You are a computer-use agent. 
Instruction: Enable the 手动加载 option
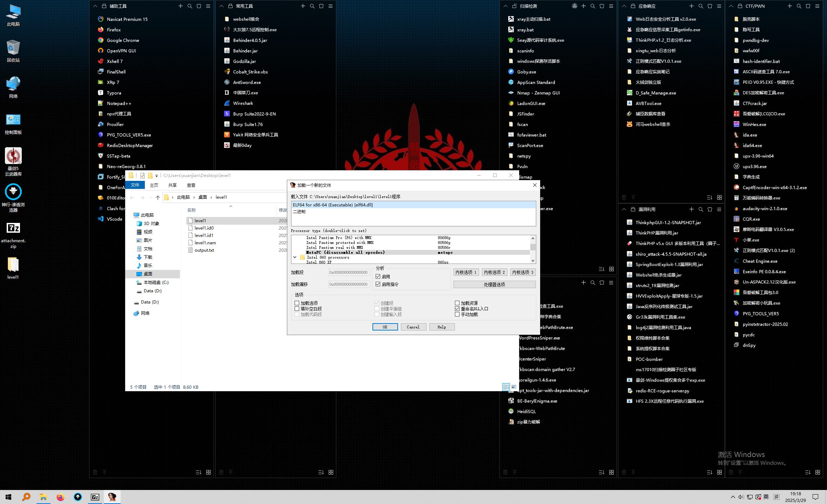tap(457, 314)
